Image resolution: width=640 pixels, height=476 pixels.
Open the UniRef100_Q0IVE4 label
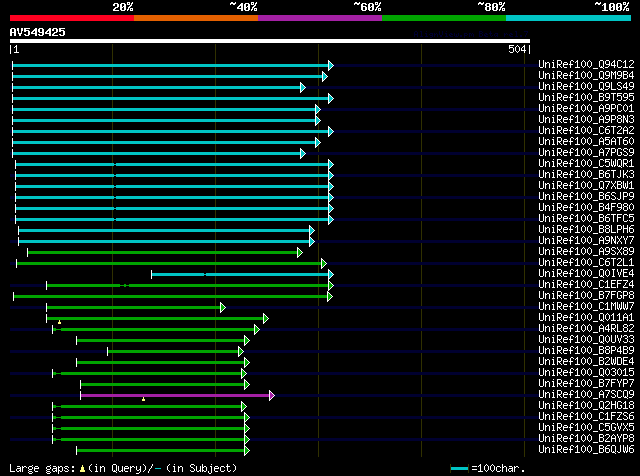coord(586,274)
